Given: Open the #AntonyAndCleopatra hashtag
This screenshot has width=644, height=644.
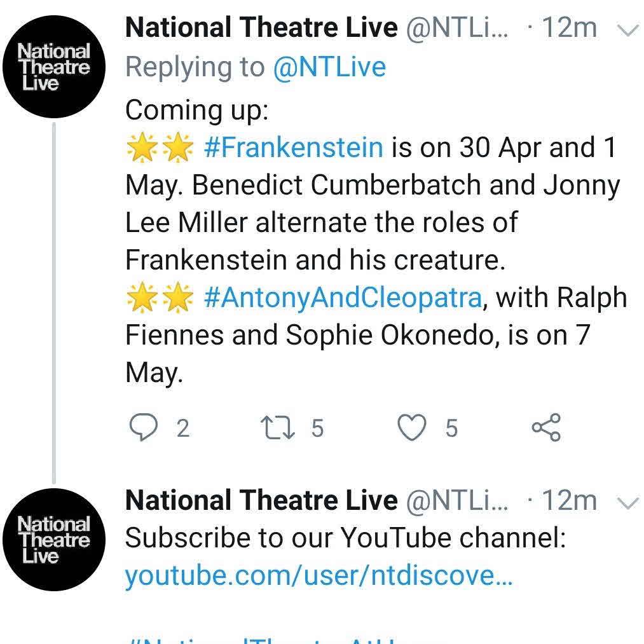Looking at the screenshot, I should 342,298.
